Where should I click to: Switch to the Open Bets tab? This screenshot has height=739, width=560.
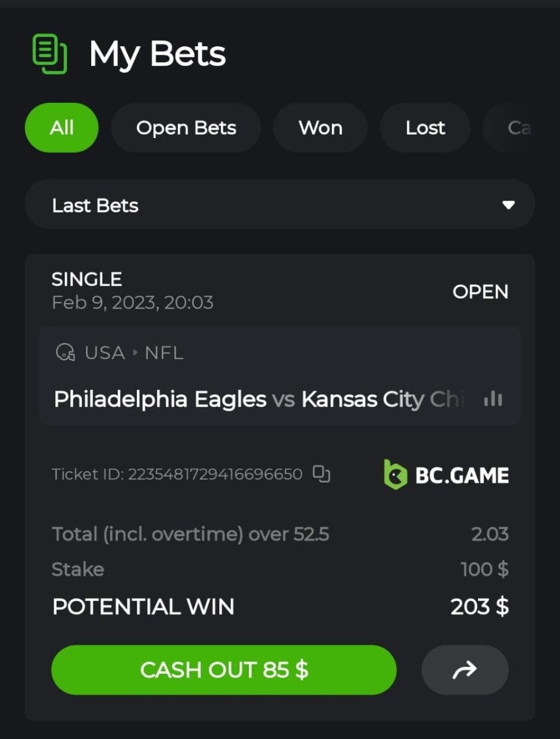pyautogui.click(x=186, y=127)
